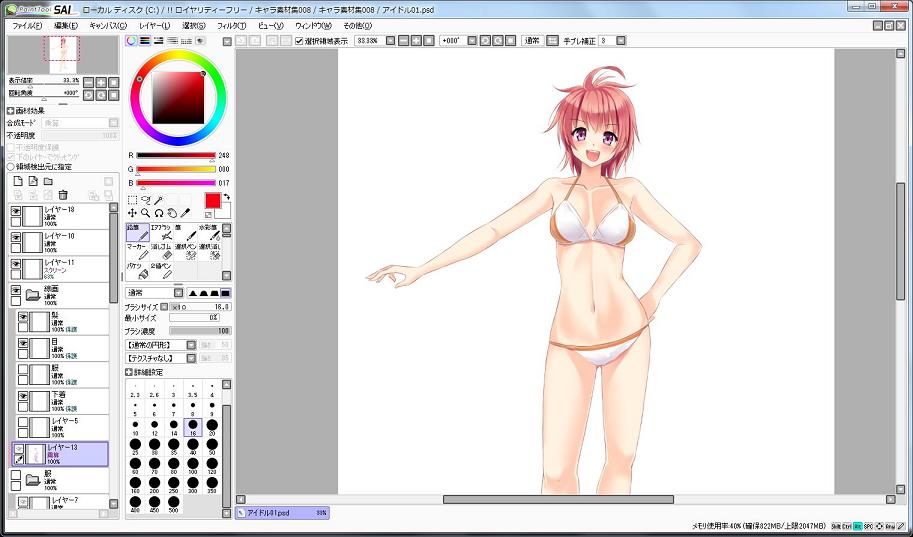913x537 pixels.
Task: Expand the 詳細設定 advanced settings section
Action: tap(130, 372)
